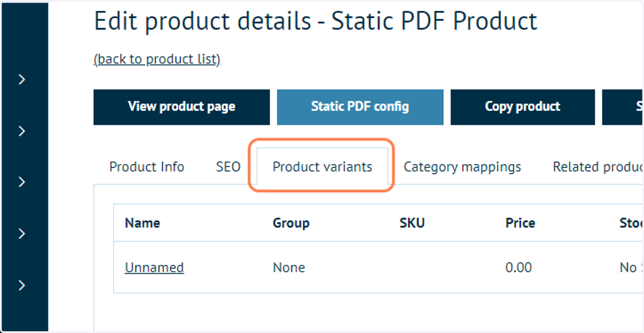Expand the first sidebar chevron arrow
Image resolution: width=644 pixels, height=333 pixels.
point(22,79)
